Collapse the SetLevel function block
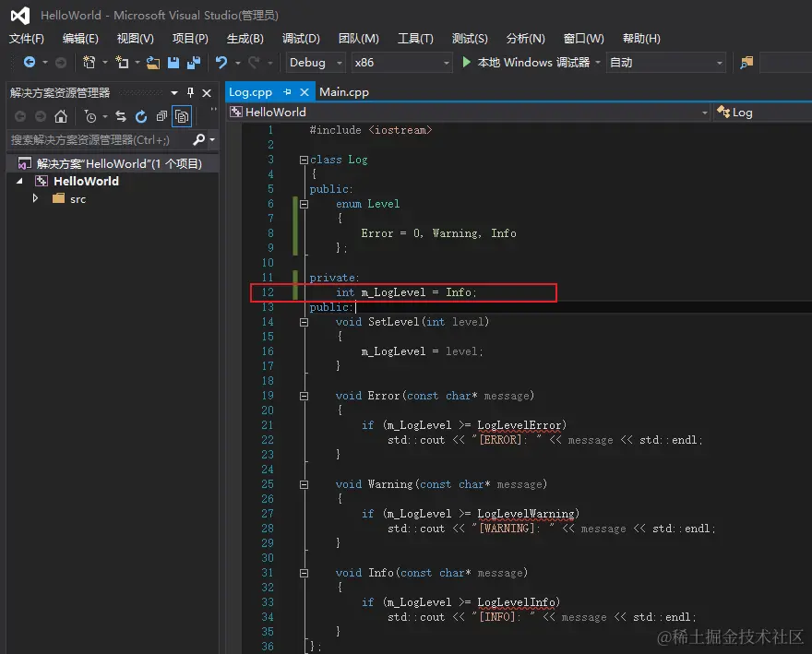The height and width of the screenshot is (654, 812). tap(304, 322)
